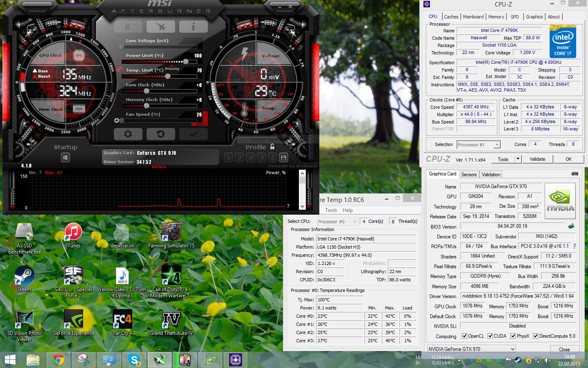Show hidden tray icons with the up arrow
Image resolution: width=588 pixels, height=368 pixels.
459,361
